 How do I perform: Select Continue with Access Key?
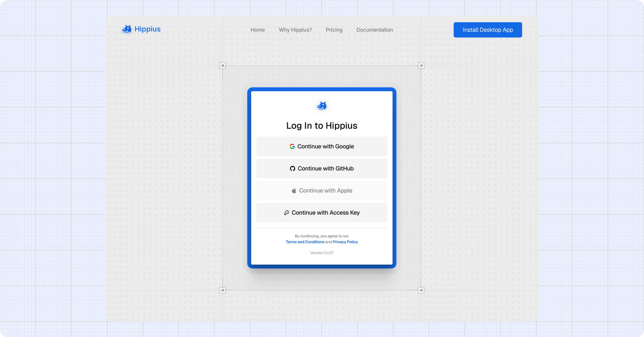click(322, 213)
